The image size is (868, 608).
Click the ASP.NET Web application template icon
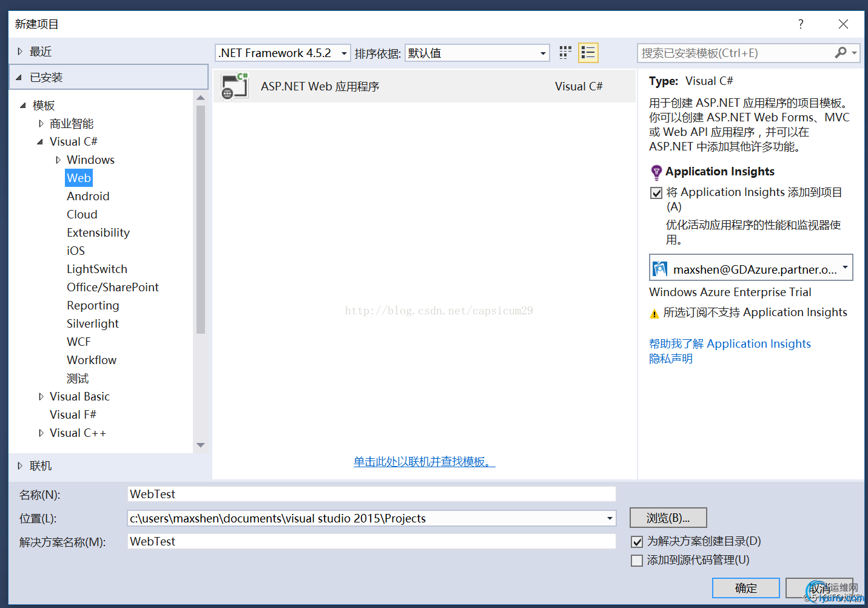tap(235, 86)
